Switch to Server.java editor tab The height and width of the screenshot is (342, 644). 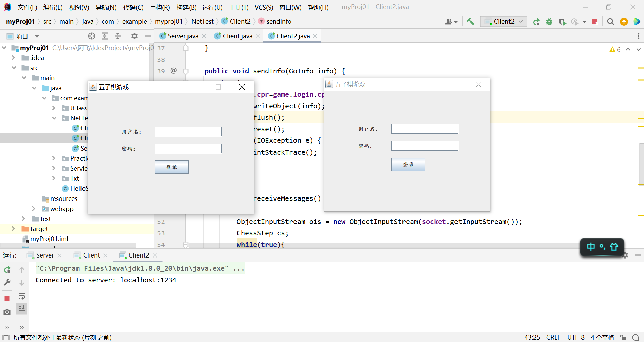tap(183, 36)
